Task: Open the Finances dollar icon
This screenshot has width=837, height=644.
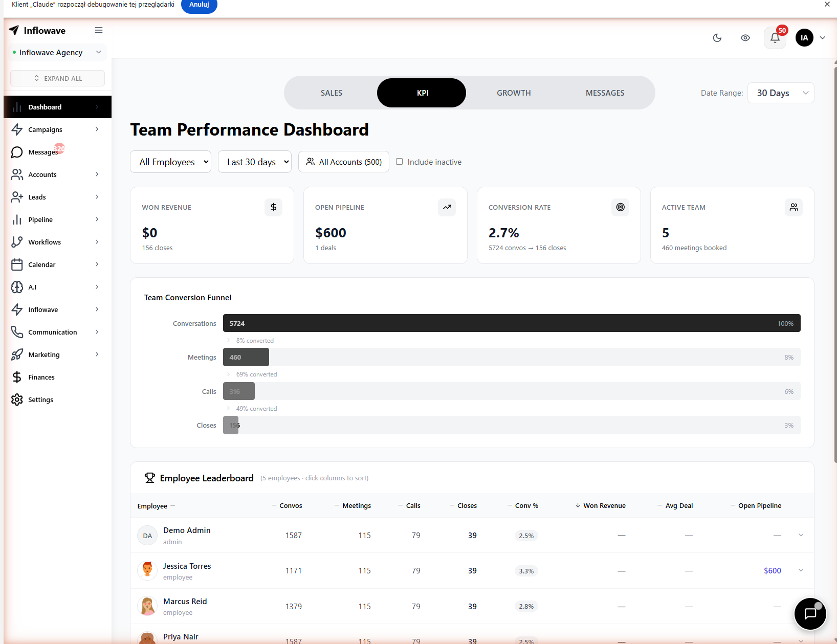Action: point(17,377)
